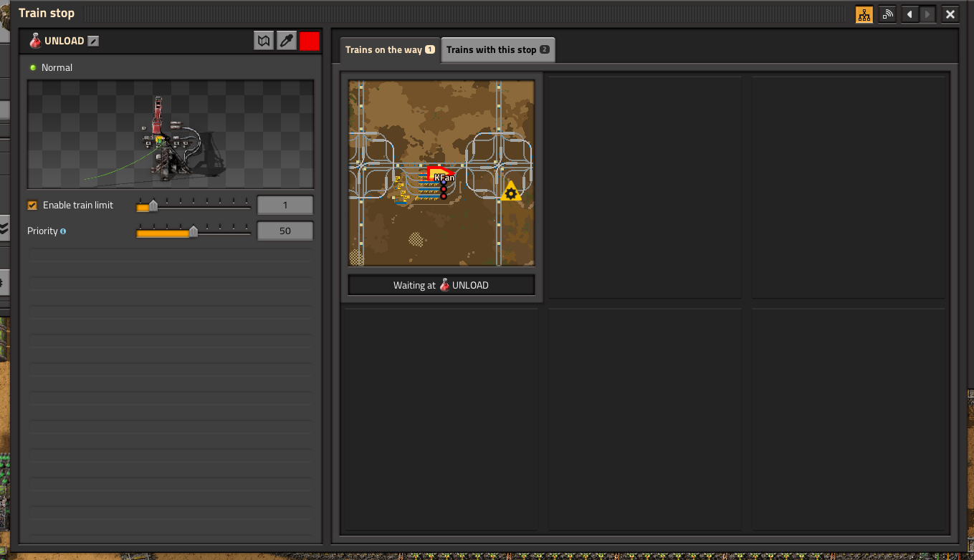Click the info icon next to Priority
The height and width of the screenshot is (560, 974).
(63, 231)
